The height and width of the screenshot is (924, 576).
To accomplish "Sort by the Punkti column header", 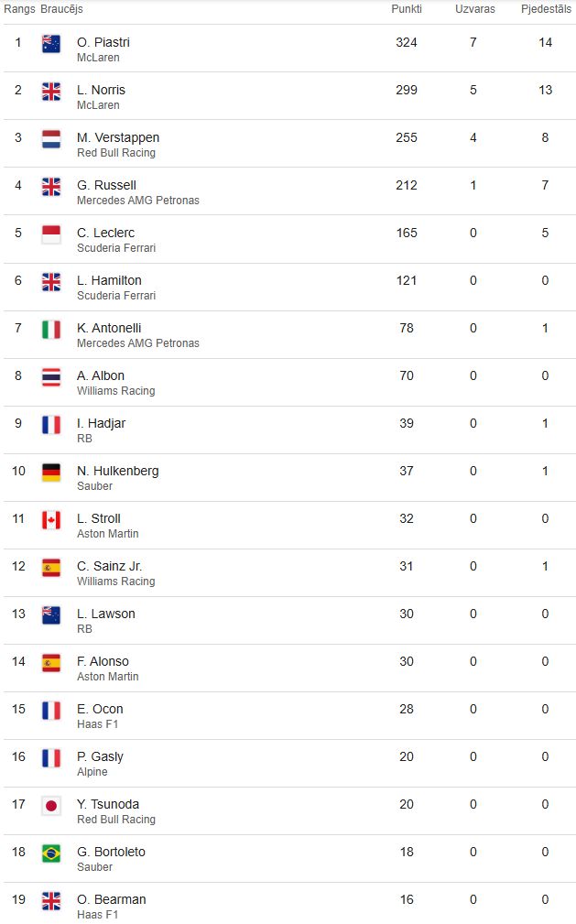I will click(x=407, y=9).
